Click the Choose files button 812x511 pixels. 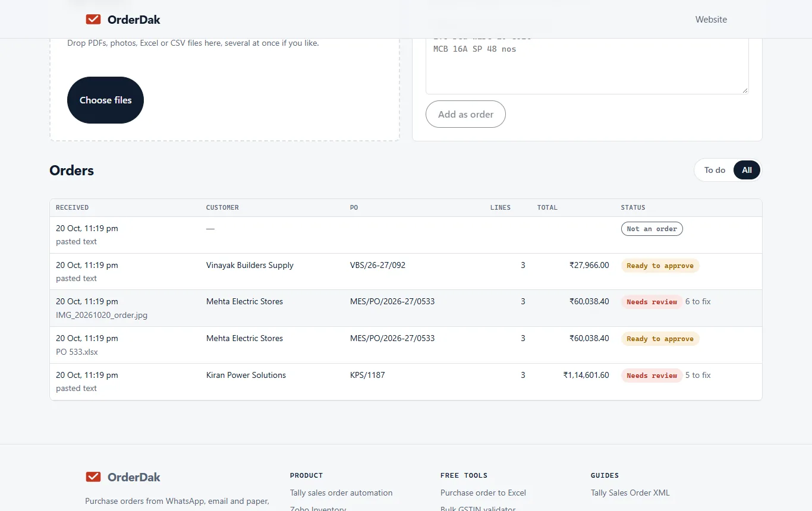point(105,100)
